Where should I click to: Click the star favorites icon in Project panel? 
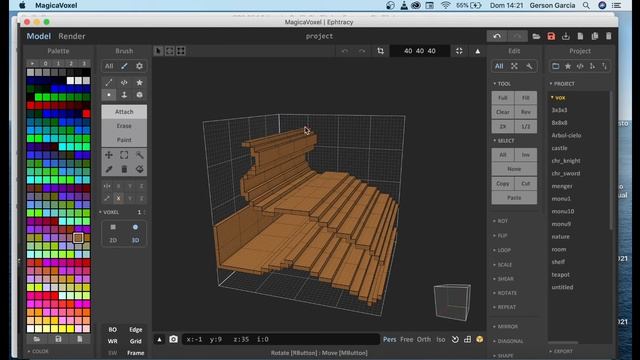coord(568,66)
